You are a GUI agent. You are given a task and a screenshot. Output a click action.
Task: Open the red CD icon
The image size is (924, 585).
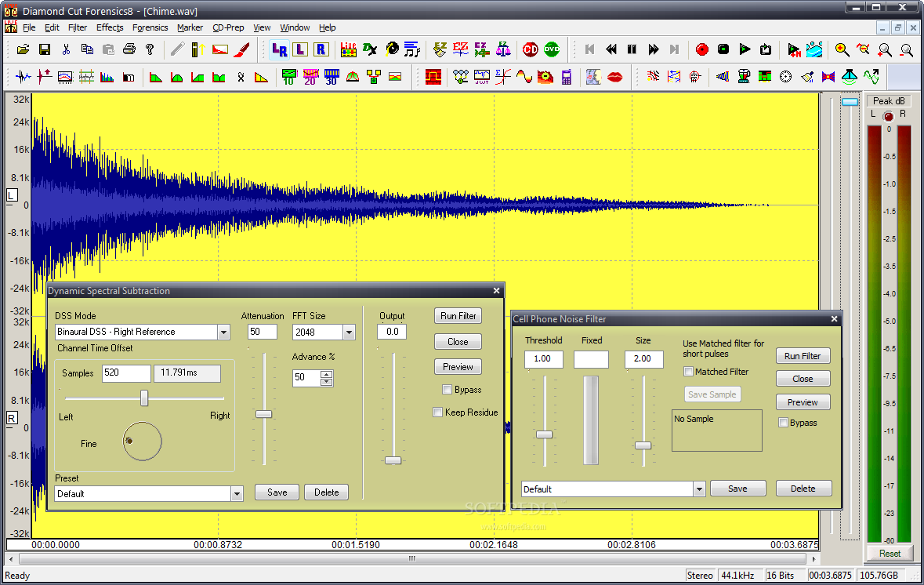point(531,50)
